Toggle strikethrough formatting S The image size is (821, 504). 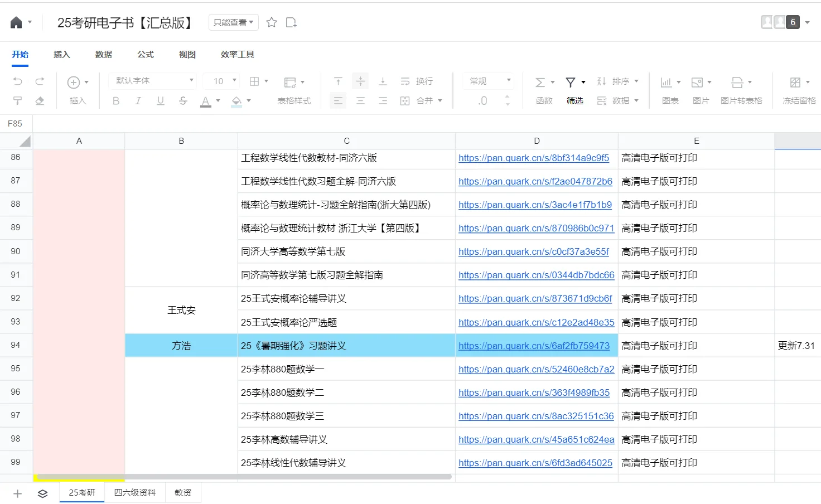pyautogui.click(x=183, y=101)
